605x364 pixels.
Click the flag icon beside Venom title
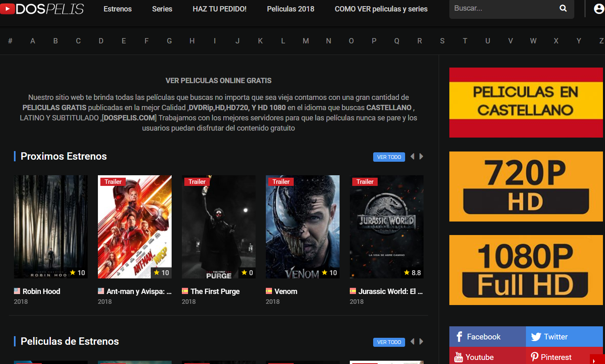point(269,291)
